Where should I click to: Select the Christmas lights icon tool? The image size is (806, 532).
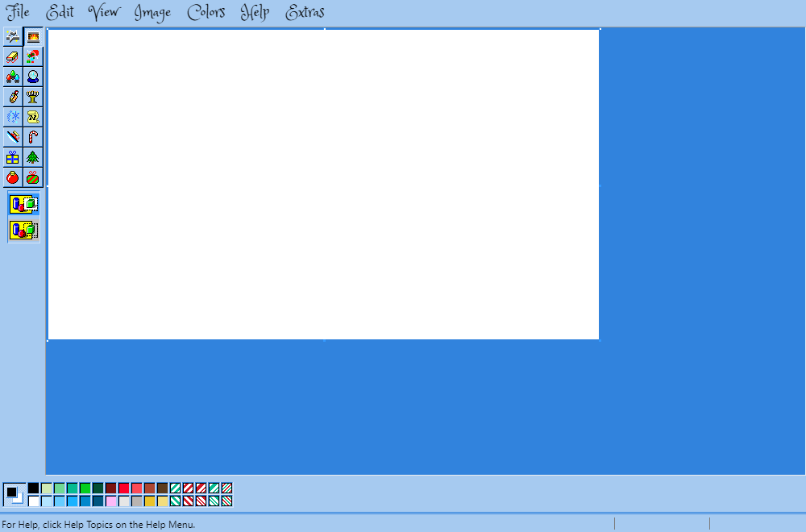[13, 77]
